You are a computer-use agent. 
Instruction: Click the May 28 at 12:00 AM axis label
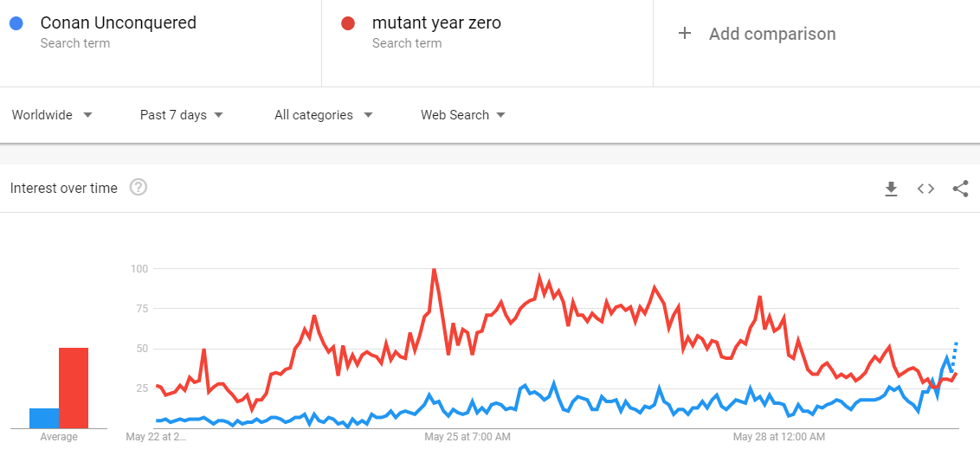pos(779,437)
